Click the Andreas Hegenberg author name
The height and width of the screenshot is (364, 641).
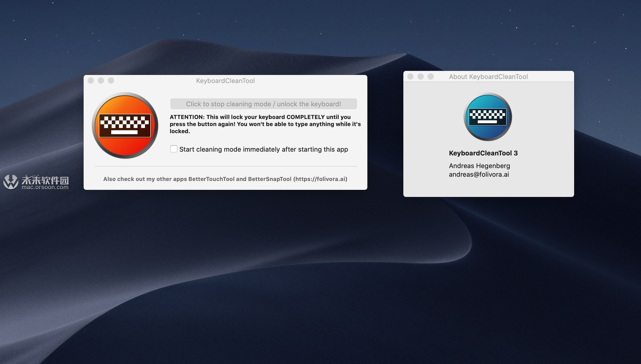(479, 166)
